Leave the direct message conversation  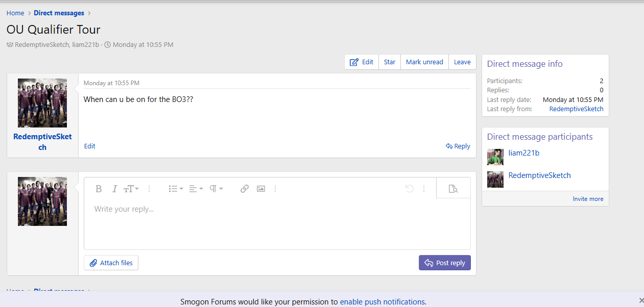coord(462,62)
